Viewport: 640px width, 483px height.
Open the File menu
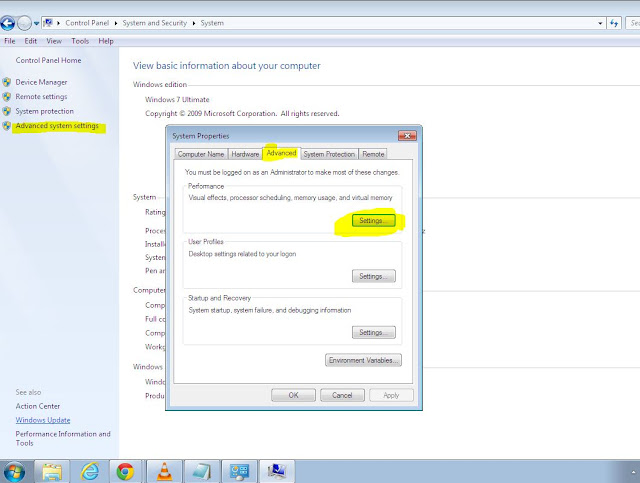click(9, 41)
